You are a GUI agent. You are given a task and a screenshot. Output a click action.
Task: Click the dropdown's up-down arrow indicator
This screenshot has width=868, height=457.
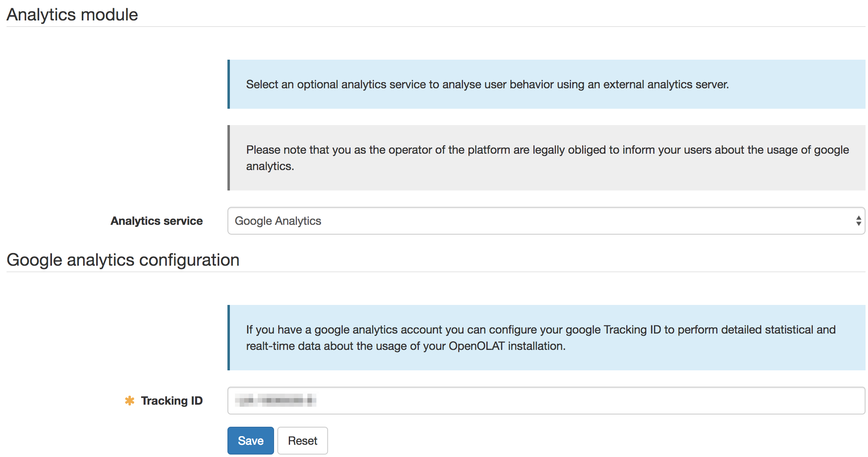click(858, 221)
